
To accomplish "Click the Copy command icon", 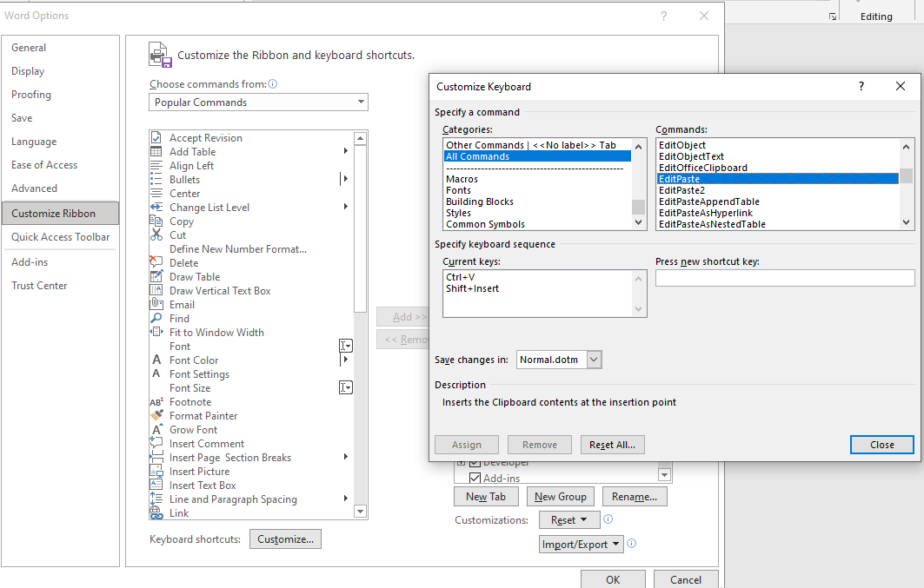I will [156, 221].
